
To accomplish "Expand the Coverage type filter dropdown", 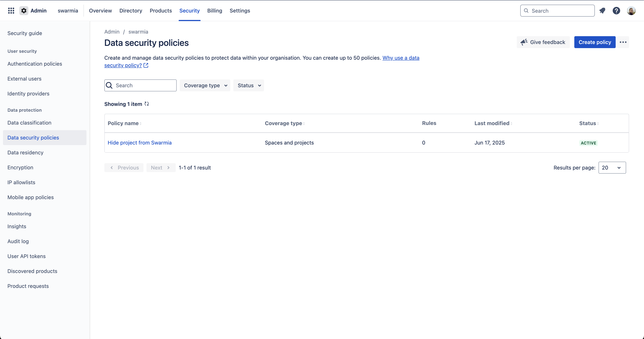I will pyautogui.click(x=205, y=85).
